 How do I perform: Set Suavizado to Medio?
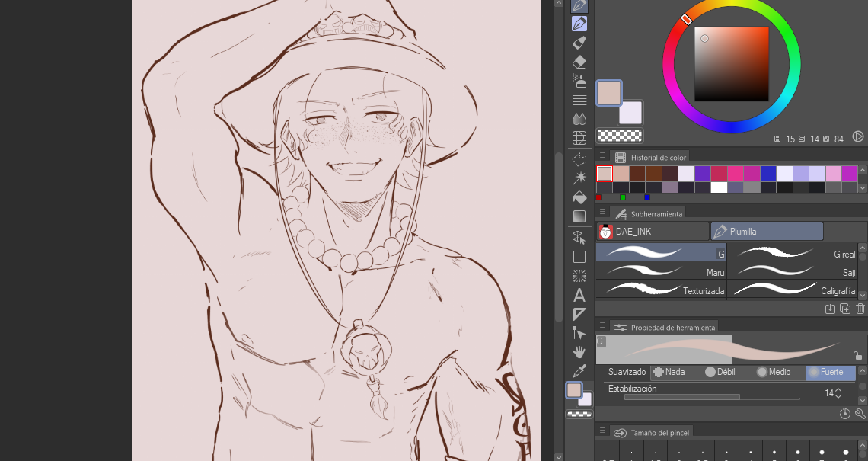774,372
